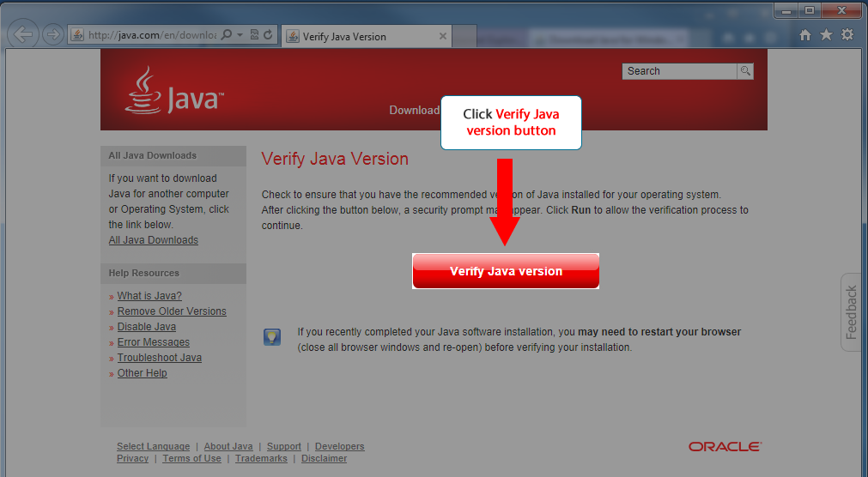This screenshot has width=868, height=477.
Task: Click the Select Language footer link
Action: coord(153,446)
